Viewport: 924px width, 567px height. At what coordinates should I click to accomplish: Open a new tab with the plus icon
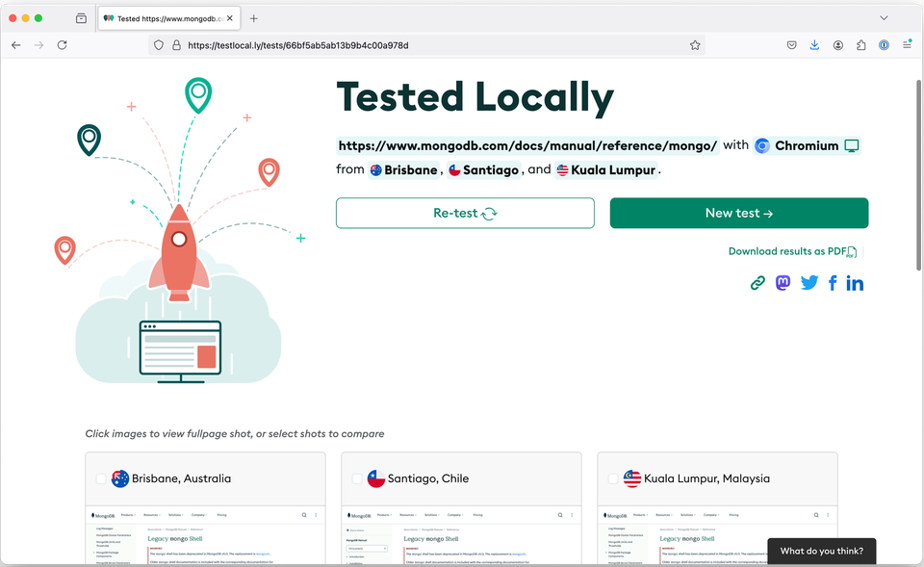253,18
